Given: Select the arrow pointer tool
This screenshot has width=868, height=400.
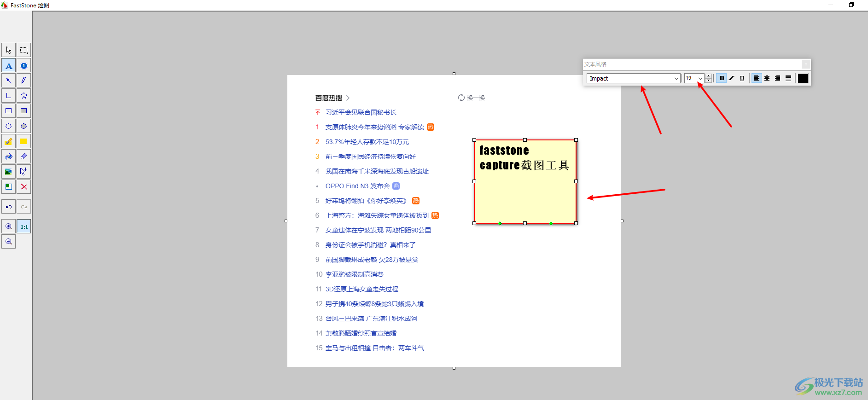Looking at the screenshot, I should (x=8, y=50).
